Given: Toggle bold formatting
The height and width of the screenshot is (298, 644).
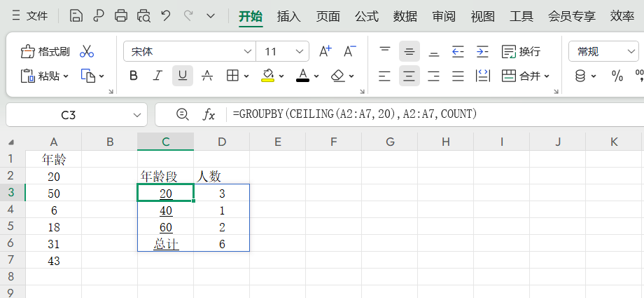Looking at the screenshot, I should (134, 76).
